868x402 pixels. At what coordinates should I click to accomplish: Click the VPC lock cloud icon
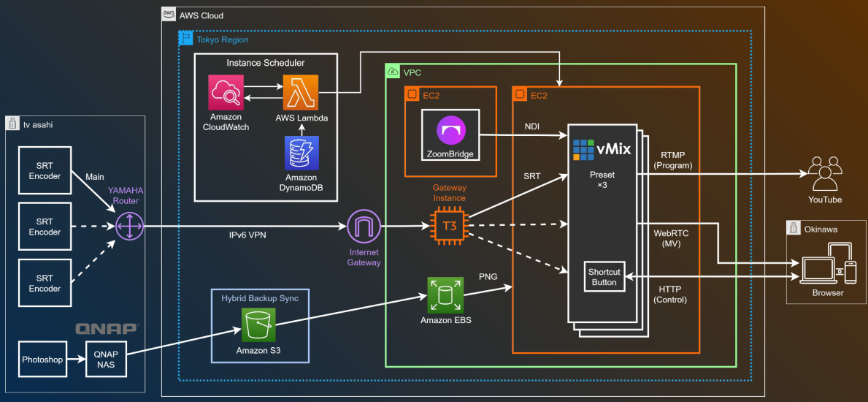tap(393, 71)
